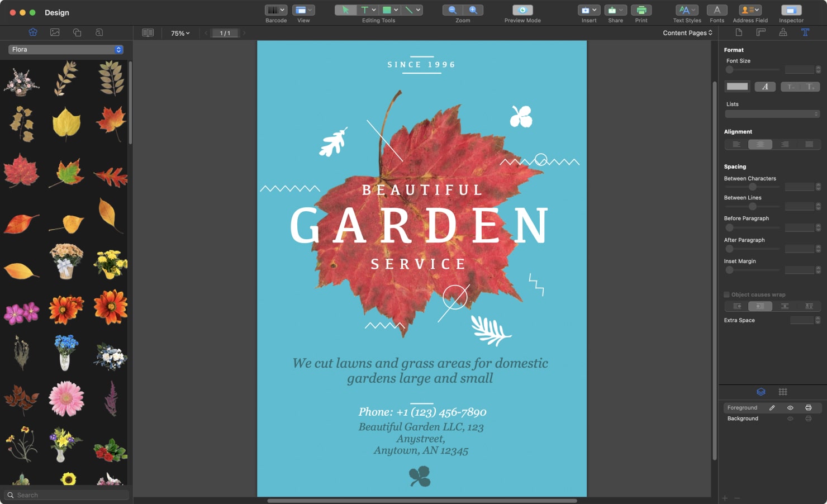Toggle visibility of the Foreground layer
This screenshot has height=504, width=827.
[x=790, y=408]
